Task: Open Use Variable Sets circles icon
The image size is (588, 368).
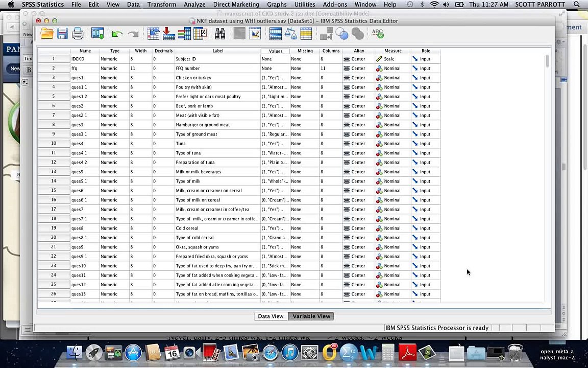Action: coord(341,34)
